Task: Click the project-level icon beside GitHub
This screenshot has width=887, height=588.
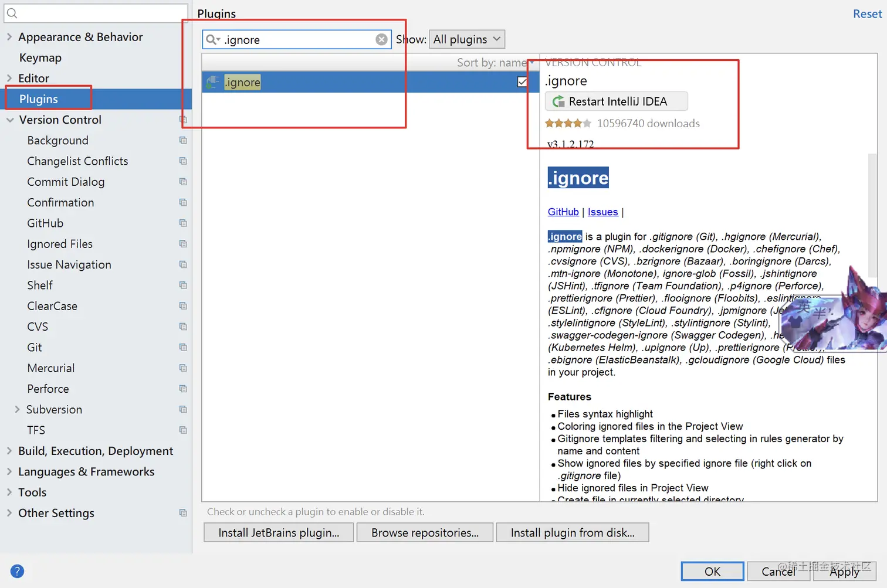Action: (x=183, y=223)
